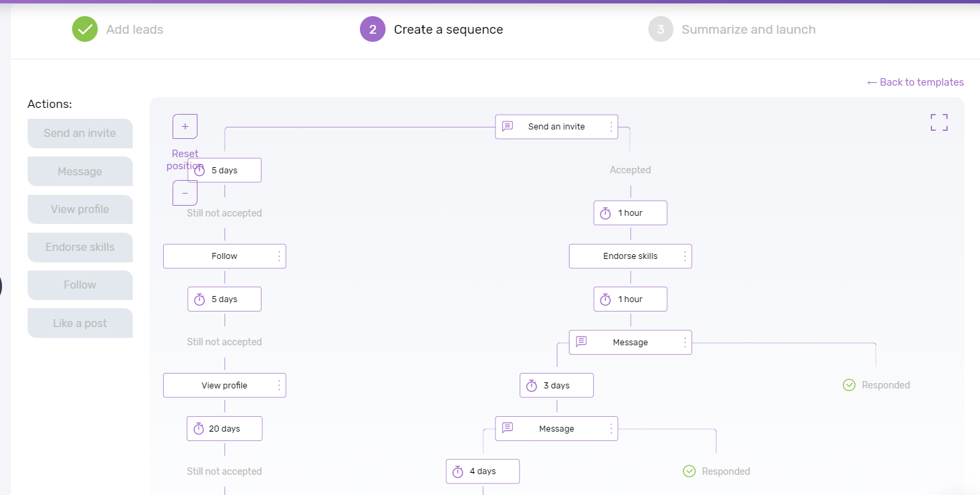Click the timer icon in the 5 days delay below Follow

pyautogui.click(x=200, y=299)
